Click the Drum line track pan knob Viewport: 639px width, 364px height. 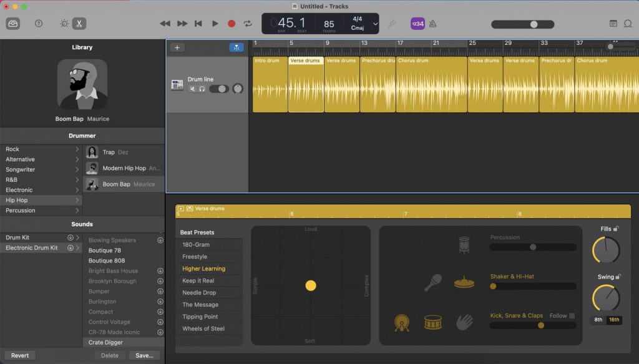238,89
